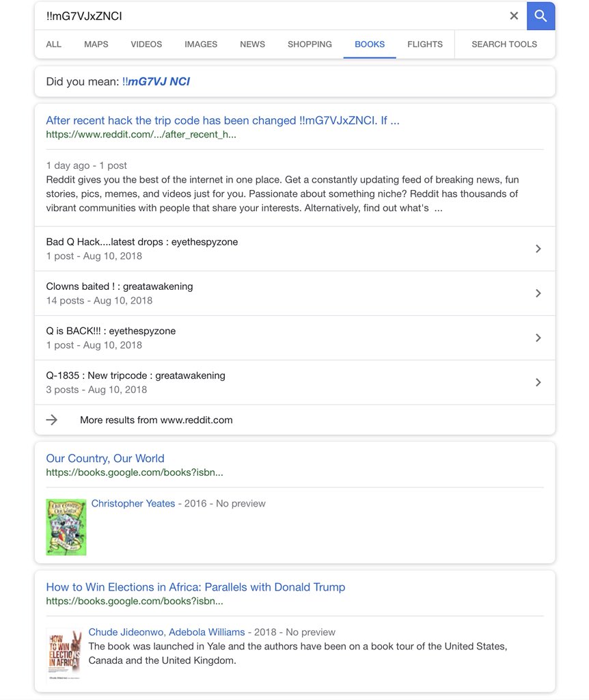Switch to the Images tab
Image resolution: width=589 pixels, height=700 pixels.
tap(201, 44)
